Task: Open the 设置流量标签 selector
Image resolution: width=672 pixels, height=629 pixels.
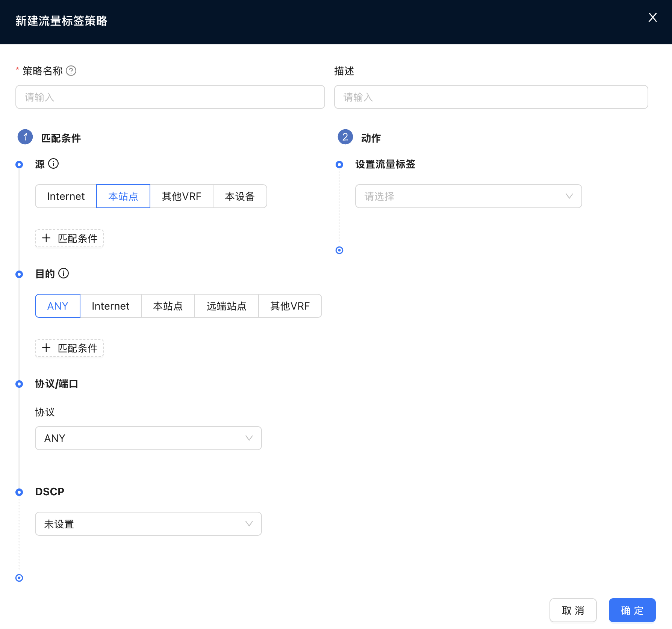Action: coord(468,196)
